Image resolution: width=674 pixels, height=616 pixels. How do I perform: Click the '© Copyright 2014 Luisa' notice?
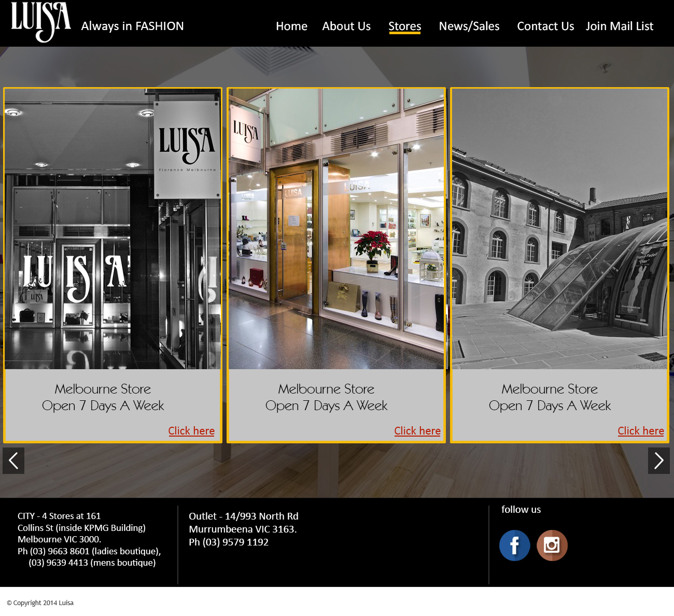click(x=40, y=603)
